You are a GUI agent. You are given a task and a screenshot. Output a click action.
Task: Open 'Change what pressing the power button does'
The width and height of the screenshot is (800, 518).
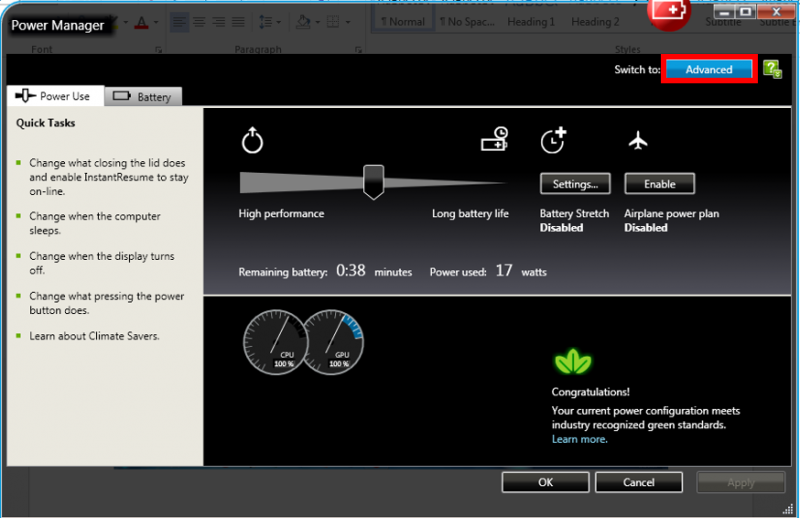[x=107, y=303]
